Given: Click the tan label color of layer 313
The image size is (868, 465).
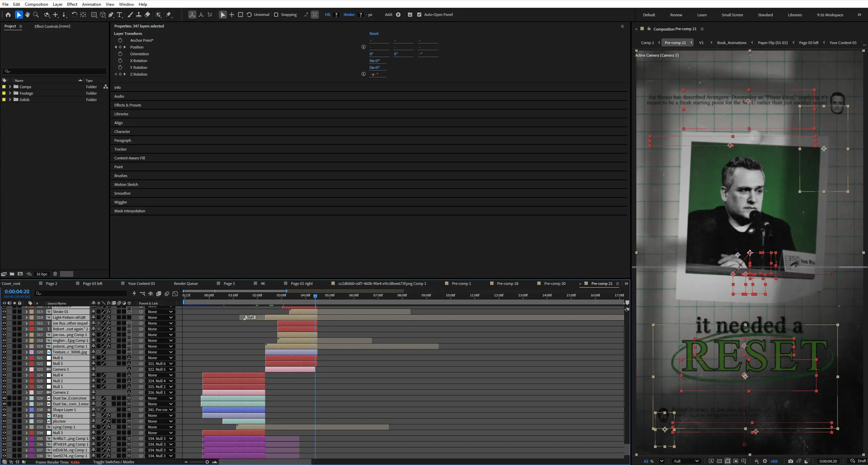Looking at the screenshot, I should [32, 312].
